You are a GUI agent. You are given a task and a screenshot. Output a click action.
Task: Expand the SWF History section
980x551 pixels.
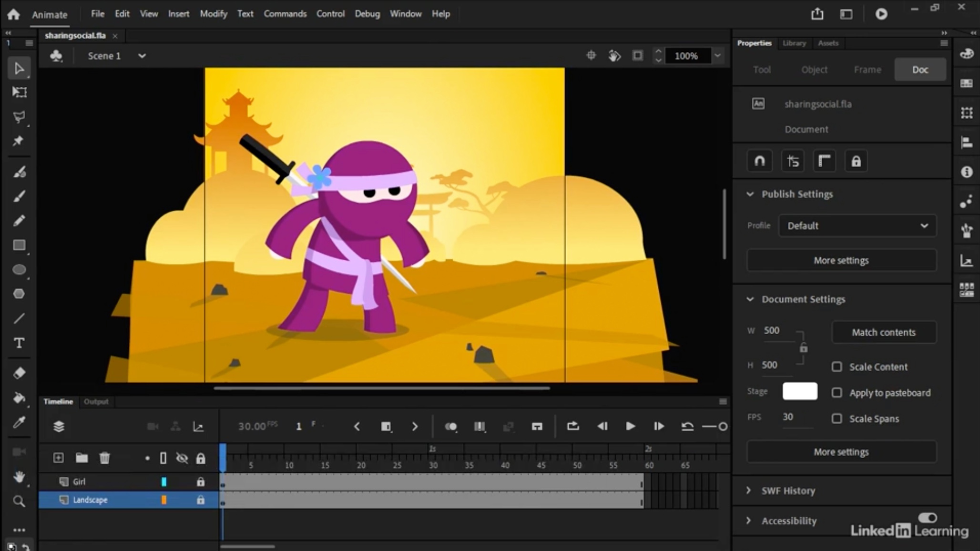click(749, 490)
